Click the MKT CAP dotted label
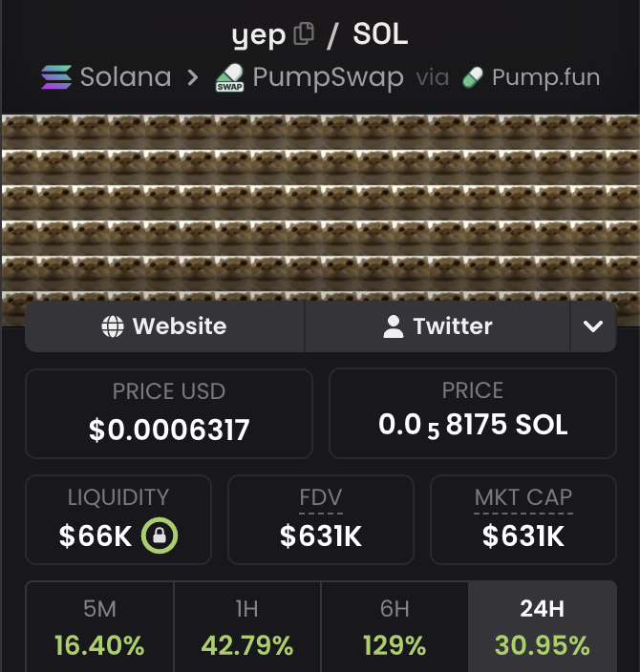The width and height of the screenshot is (640, 672). [523, 498]
